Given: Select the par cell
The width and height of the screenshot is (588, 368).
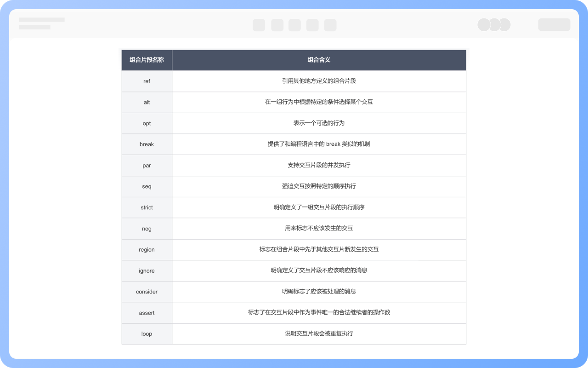Looking at the screenshot, I should 147,165.
